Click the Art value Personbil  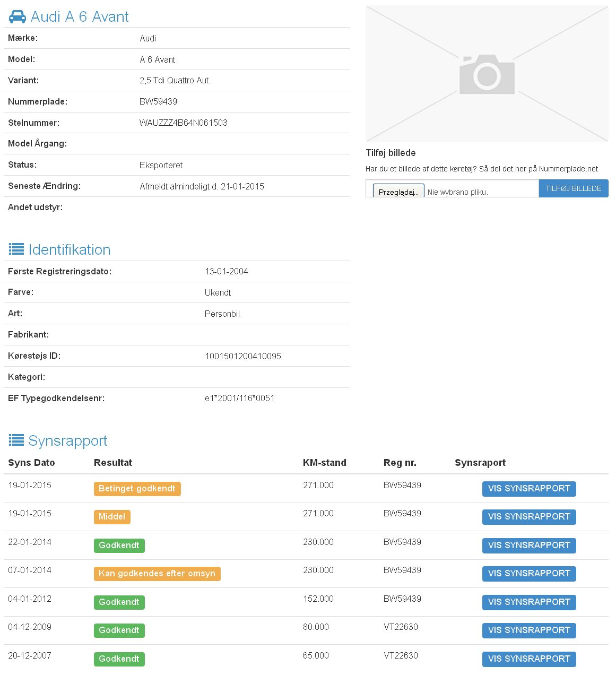tap(222, 314)
